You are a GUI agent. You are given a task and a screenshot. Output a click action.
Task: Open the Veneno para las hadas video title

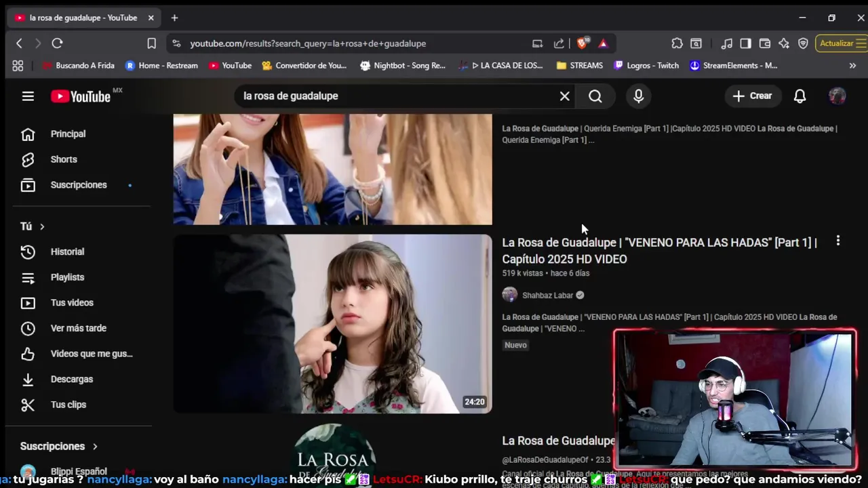coord(659,251)
